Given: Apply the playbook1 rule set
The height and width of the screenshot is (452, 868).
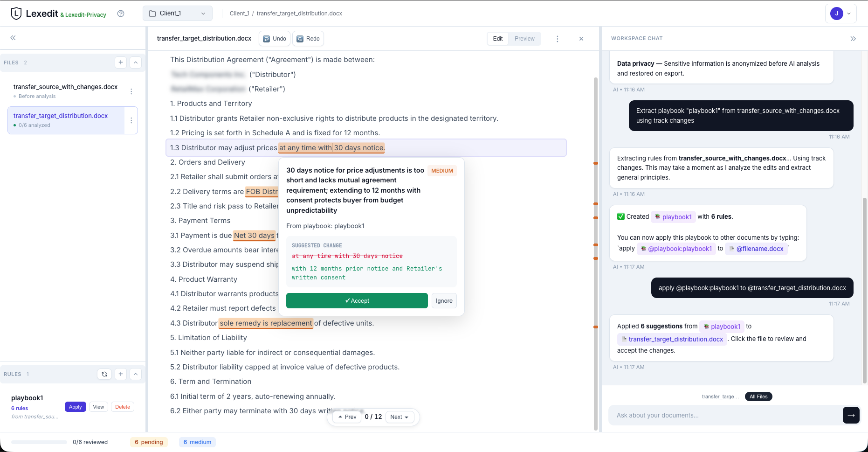Looking at the screenshot, I should pyautogui.click(x=75, y=406).
